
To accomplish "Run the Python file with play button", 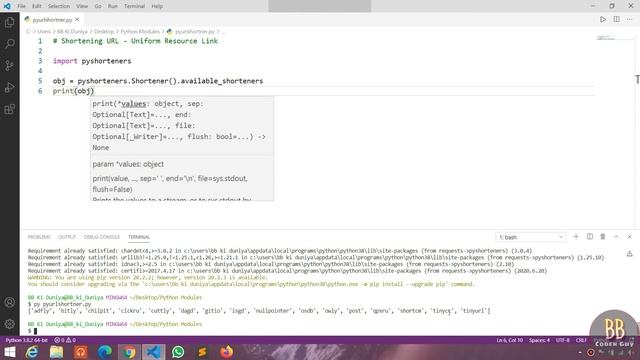I will coord(603,19).
